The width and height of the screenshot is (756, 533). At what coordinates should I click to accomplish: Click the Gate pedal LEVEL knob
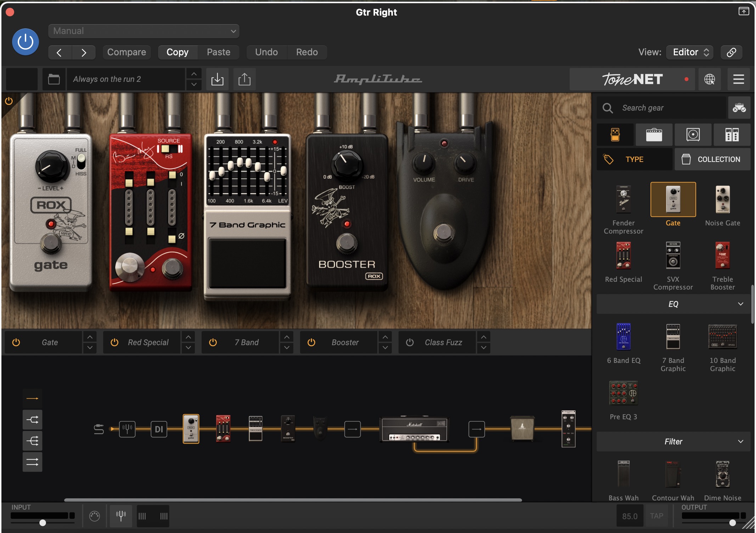pyautogui.click(x=52, y=166)
